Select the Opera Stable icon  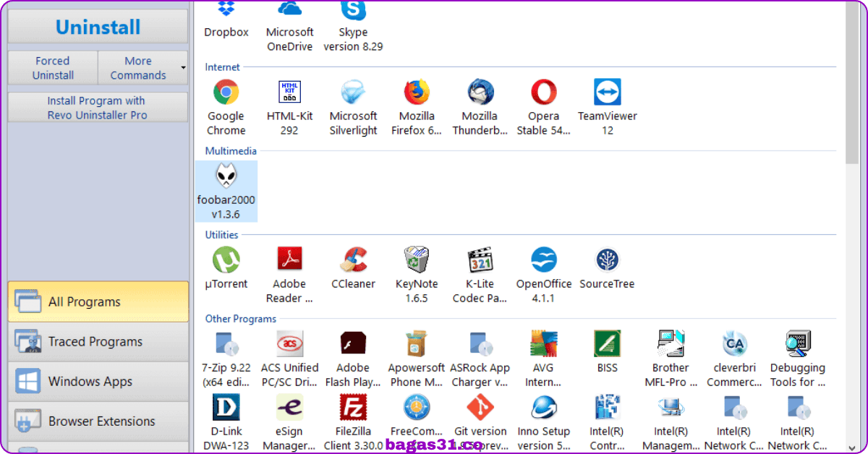[543, 93]
